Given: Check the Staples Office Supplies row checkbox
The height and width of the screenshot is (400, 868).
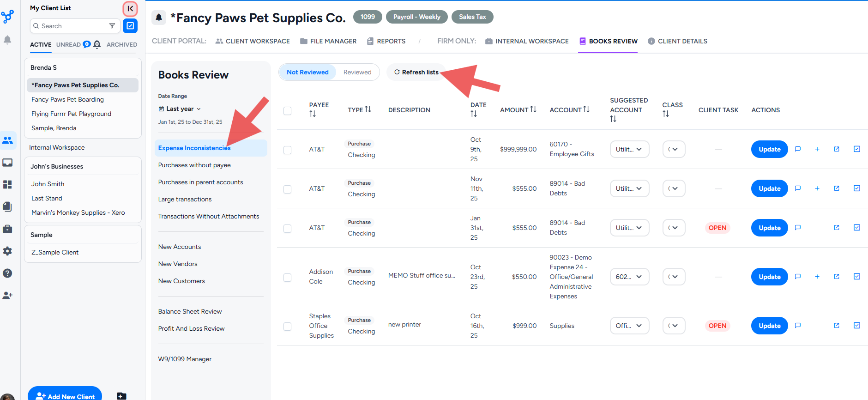Looking at the screenshot, I should 287,326.
